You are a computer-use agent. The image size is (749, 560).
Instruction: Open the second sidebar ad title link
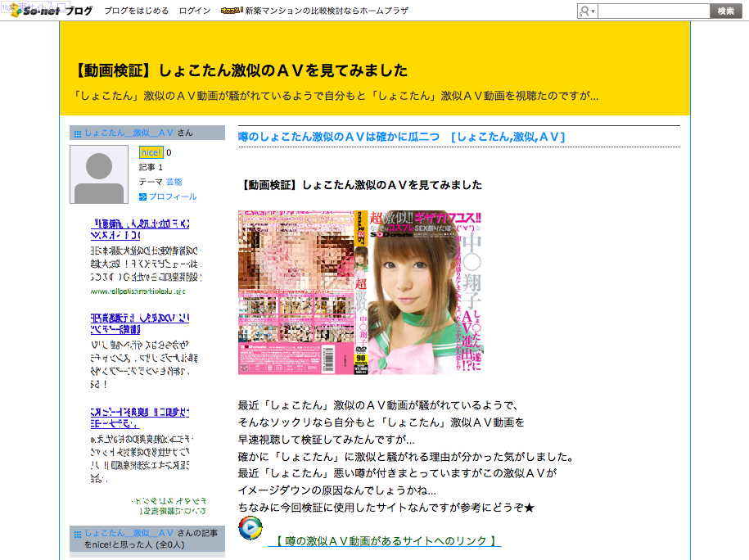point(139,323)
